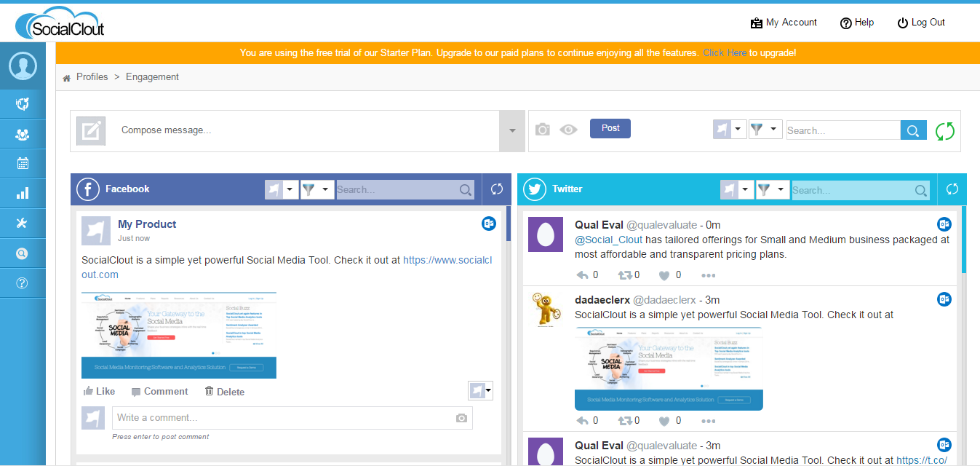Click the calendar icon in left sidebar
This screenshot has width=980, height=466.
tap(23, 163)
